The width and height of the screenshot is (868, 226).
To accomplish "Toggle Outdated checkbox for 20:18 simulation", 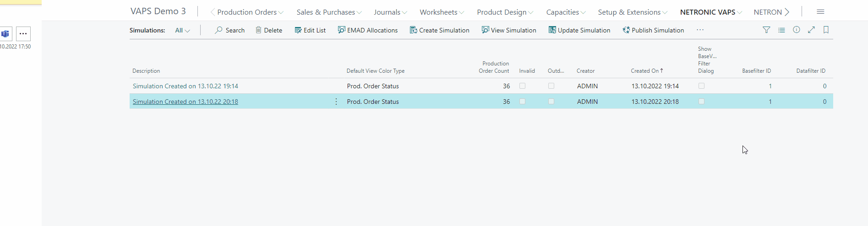I will 551,102.
